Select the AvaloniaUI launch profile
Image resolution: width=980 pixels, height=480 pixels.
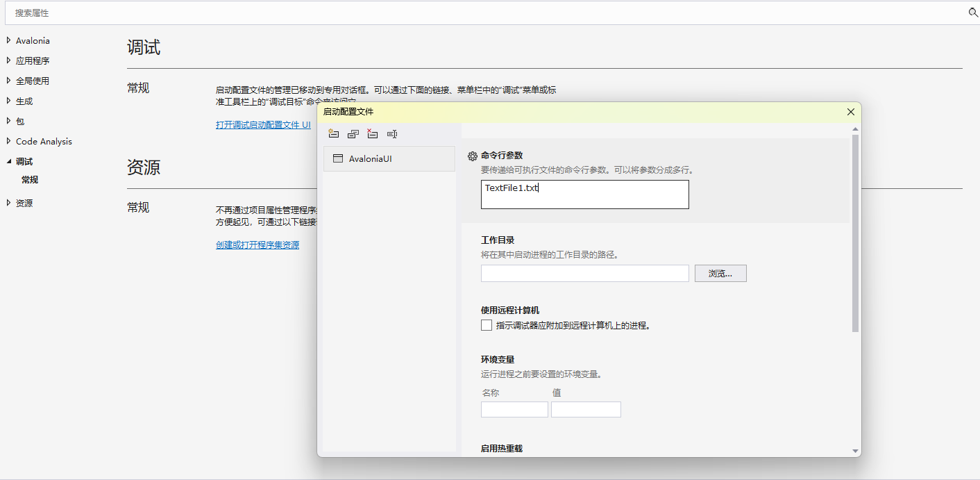pos(389,158)
